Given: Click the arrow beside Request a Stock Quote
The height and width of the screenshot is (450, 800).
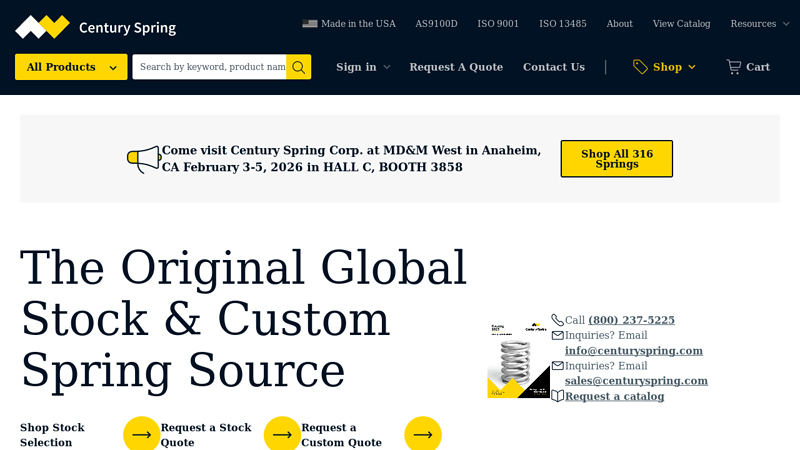Looking at the screenshot, I should point(282,434).
